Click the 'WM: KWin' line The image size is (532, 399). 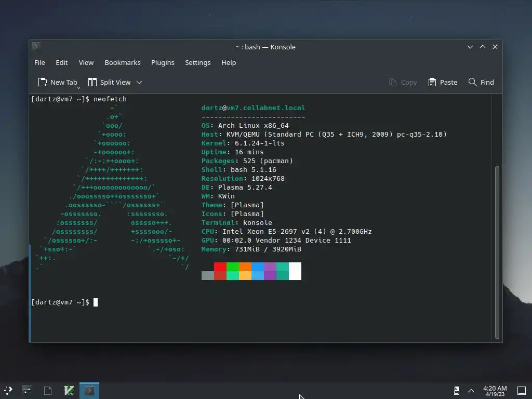[218, 196]
